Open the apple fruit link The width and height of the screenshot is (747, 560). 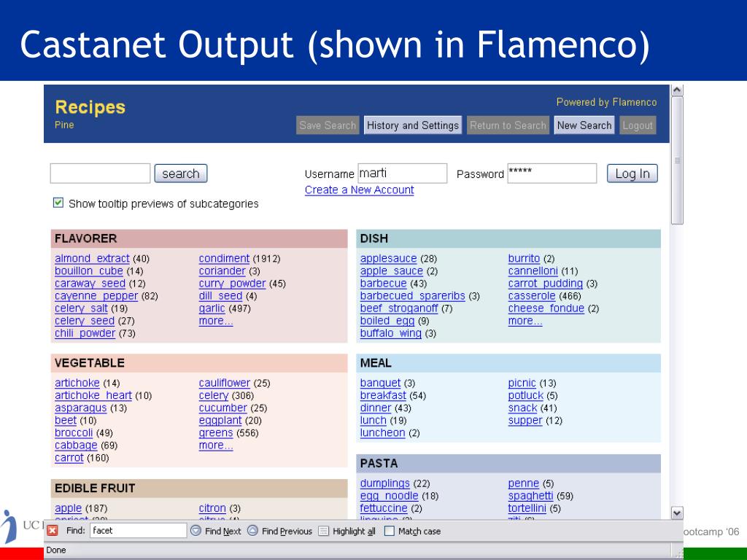point(68,508)
